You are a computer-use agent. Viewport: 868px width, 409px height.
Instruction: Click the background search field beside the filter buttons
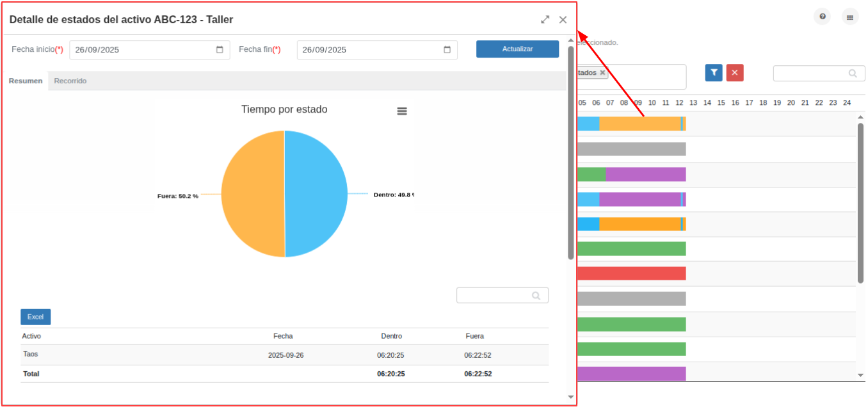819,73
